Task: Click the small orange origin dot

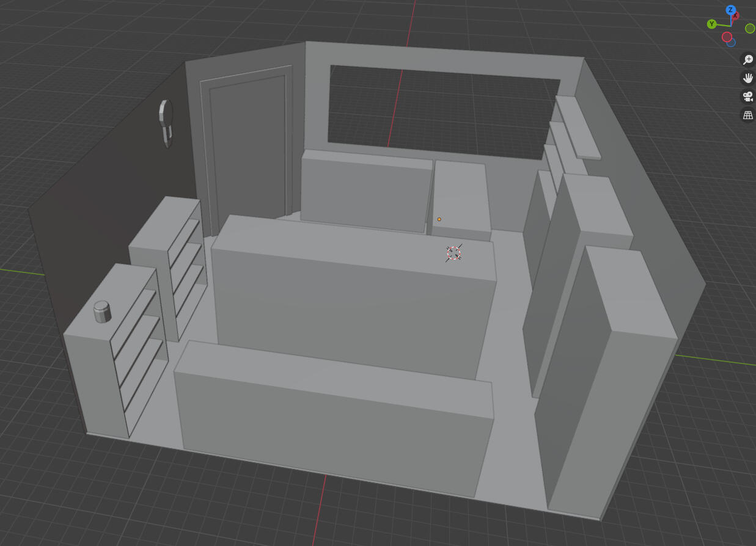Action: coord(439,219)
